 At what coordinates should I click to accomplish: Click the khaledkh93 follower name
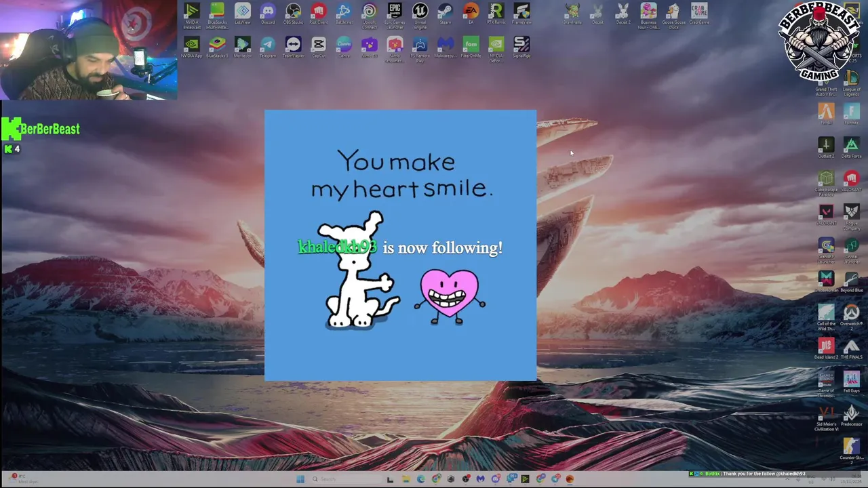(337, 247)
